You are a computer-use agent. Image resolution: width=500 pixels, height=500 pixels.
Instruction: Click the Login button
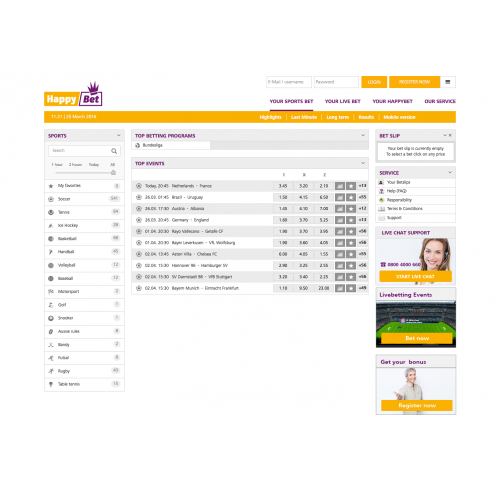(x=374, y=82)
